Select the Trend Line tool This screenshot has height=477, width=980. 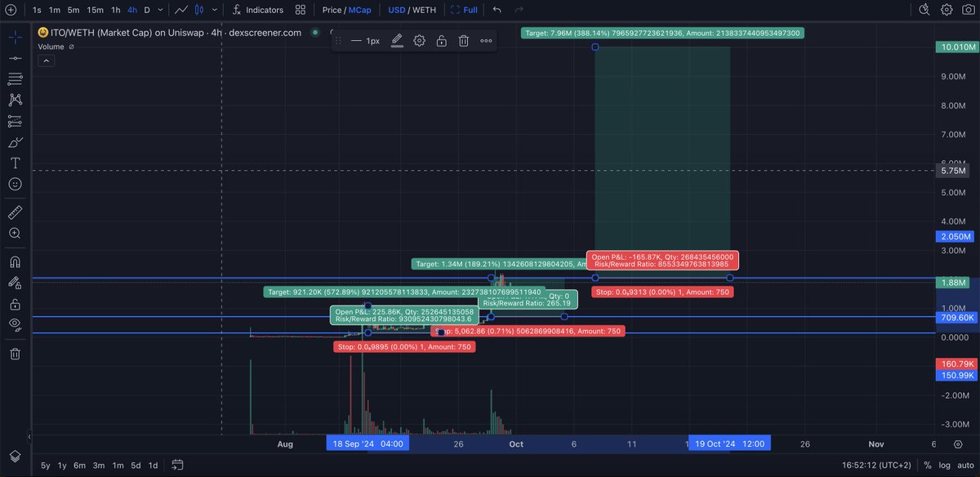click(x=15, y=58)
